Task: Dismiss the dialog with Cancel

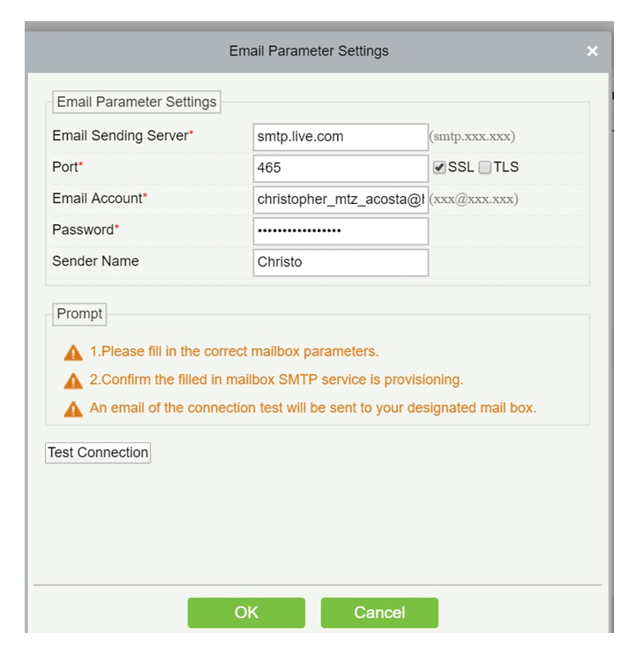Action: [379, 613]
